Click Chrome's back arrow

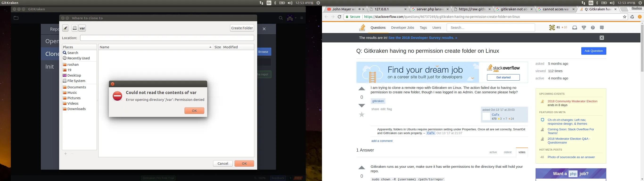coord(326,17)
